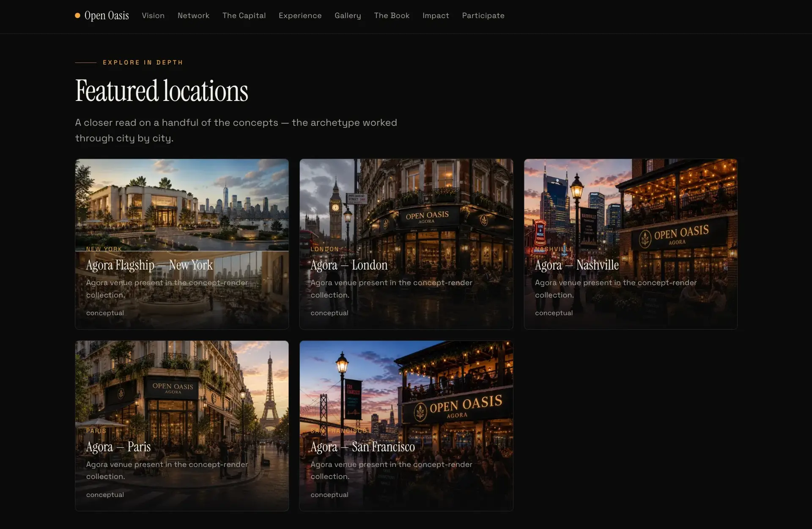This screenshot has height=529, width=812.
Task: Click the 'Agora — Nashville' title
Action: tap(576, 265)
